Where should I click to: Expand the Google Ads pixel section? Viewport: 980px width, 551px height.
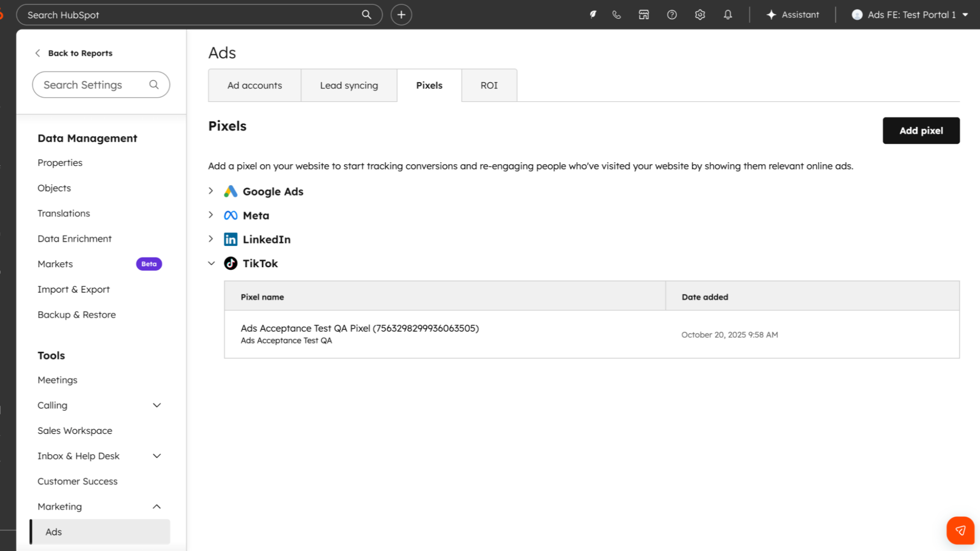211,191
